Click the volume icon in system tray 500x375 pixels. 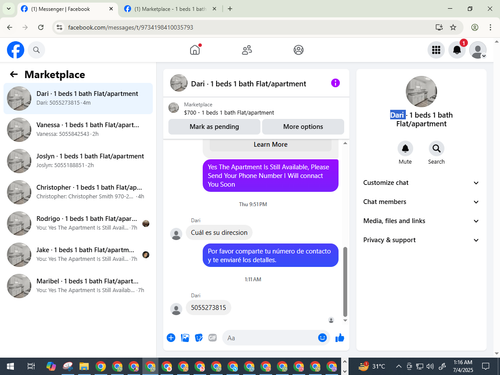point(430,367)
